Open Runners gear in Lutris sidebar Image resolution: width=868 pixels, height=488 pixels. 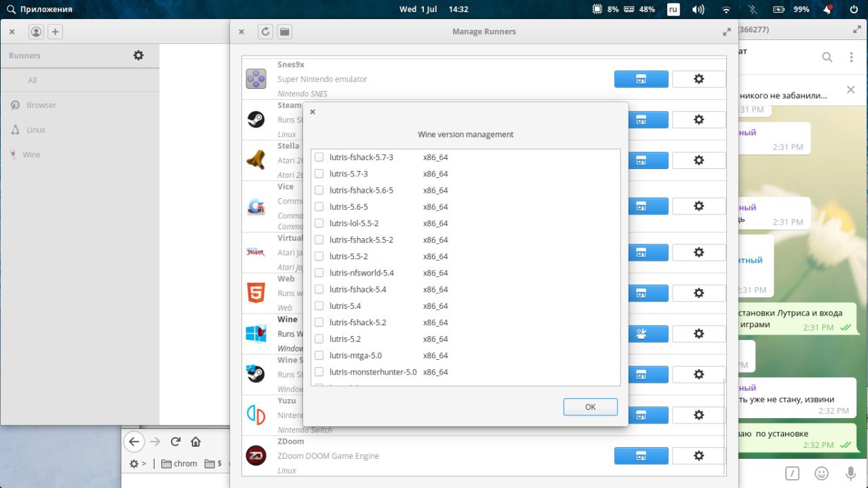coord(138,56)
